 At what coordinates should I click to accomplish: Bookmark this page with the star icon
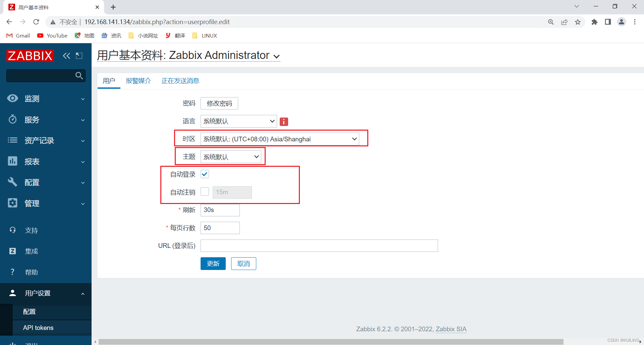tap(578, 22)
